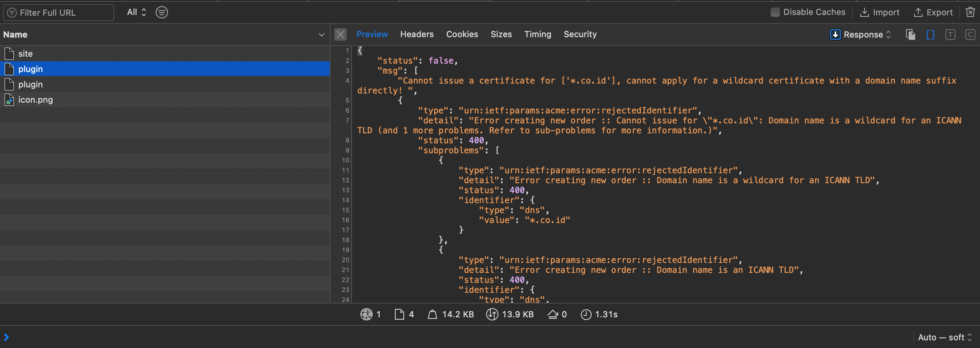The height and width of the screenshot is (348, 980).
Task: Click the console prompt arrow
Action: pyautogui.click(x=7, y=337)
